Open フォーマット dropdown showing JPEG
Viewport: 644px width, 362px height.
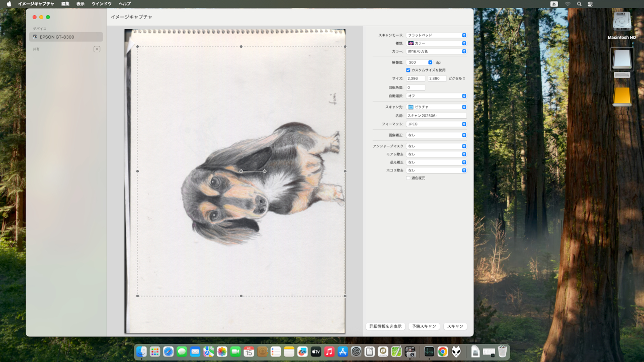pyautogui.click(x=436, y=124)
